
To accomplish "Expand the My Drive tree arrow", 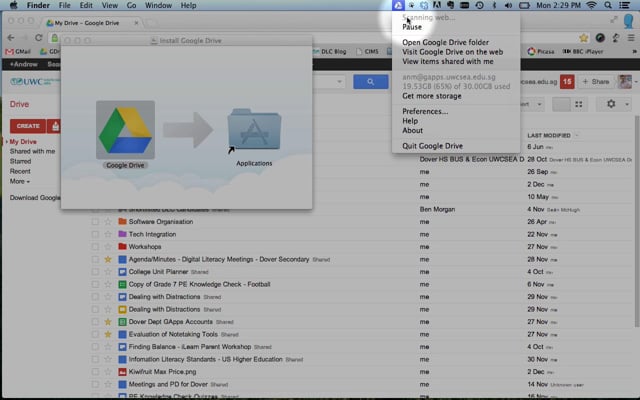I will coord(7,142).
